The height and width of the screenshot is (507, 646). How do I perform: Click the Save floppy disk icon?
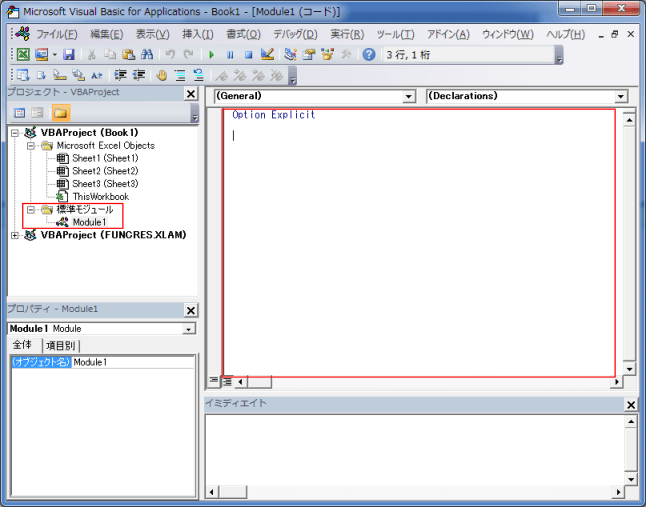point(69,54)
